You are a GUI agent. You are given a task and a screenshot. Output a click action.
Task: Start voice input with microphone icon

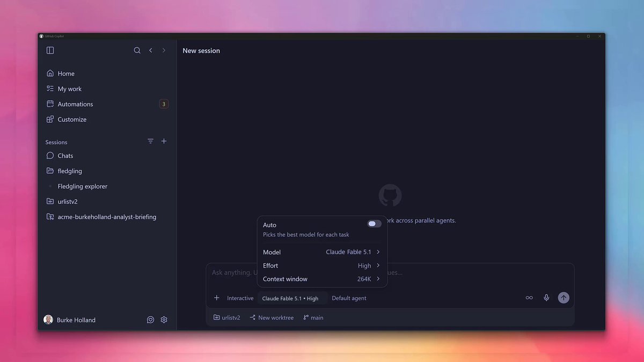[546, 298]
